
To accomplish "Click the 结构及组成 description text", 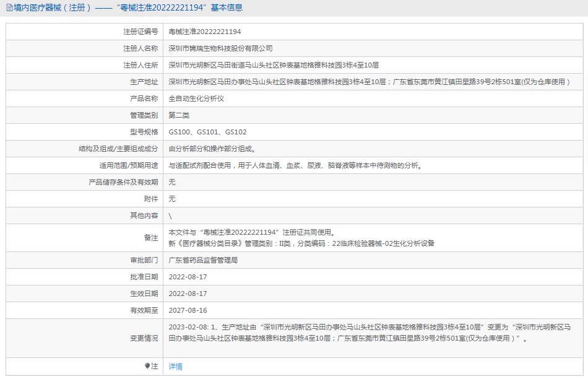I will coord(212,149).
